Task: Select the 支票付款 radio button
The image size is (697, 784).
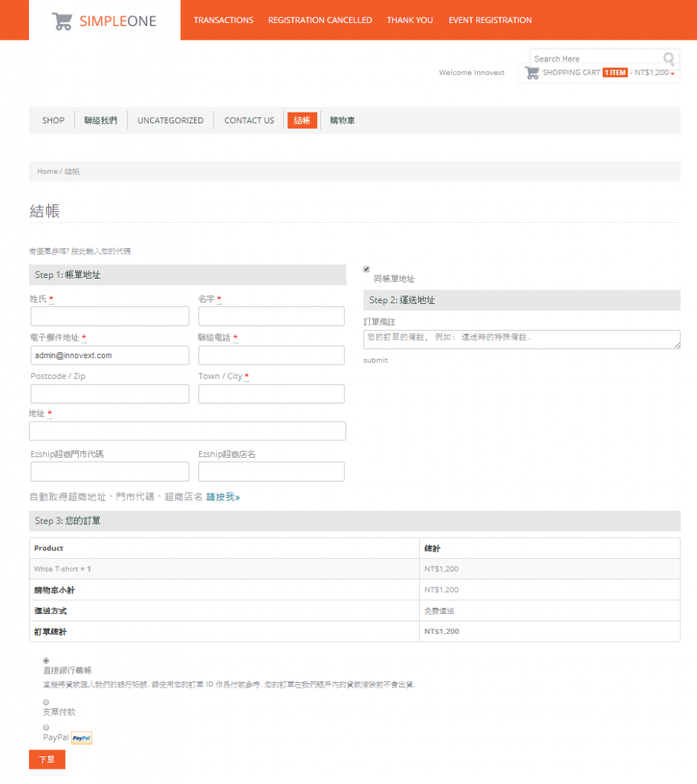Action: click(x=46, y=701)
